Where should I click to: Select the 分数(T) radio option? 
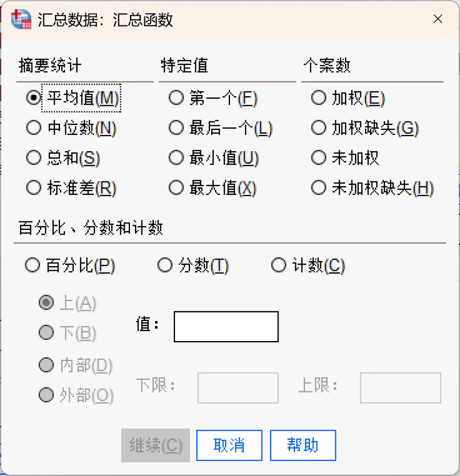(165, 266)
